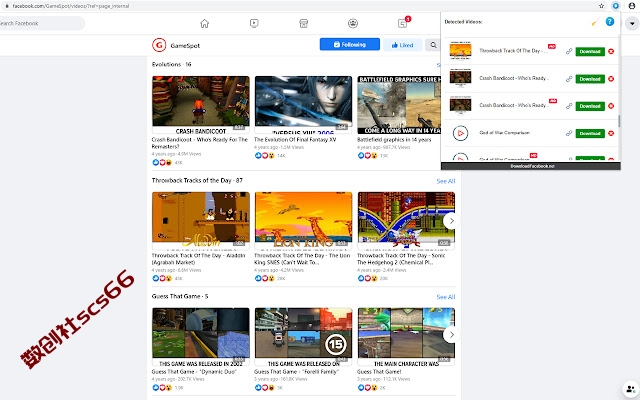Click the Throwback Track thumbnail in Detected Videos popup

point(460,51)
